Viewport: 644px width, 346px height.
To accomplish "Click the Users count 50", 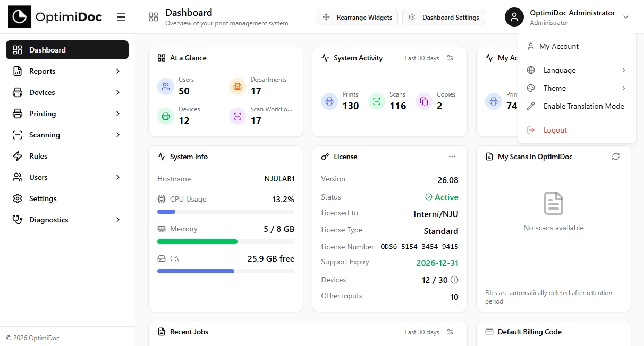I will click(x=184, y=91).
